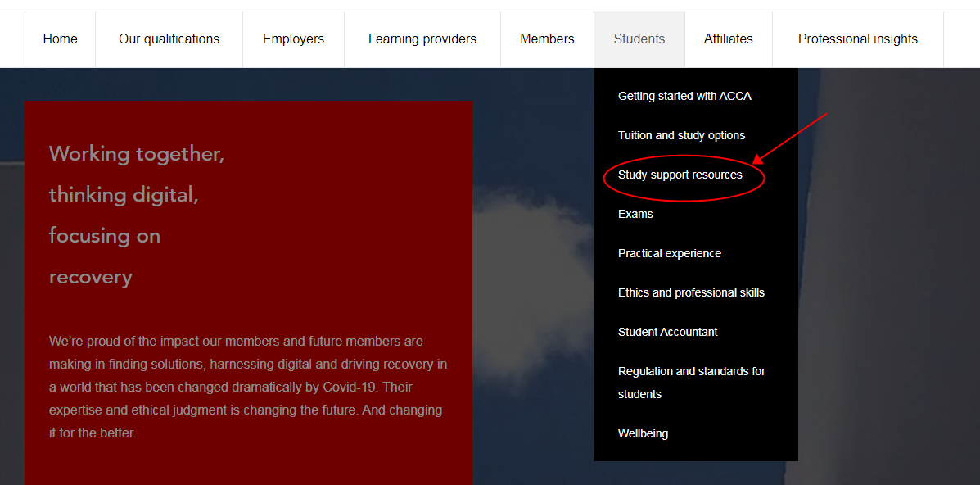
Task: Go to the Exams submenu entry
Action: (x=635, y=214)
